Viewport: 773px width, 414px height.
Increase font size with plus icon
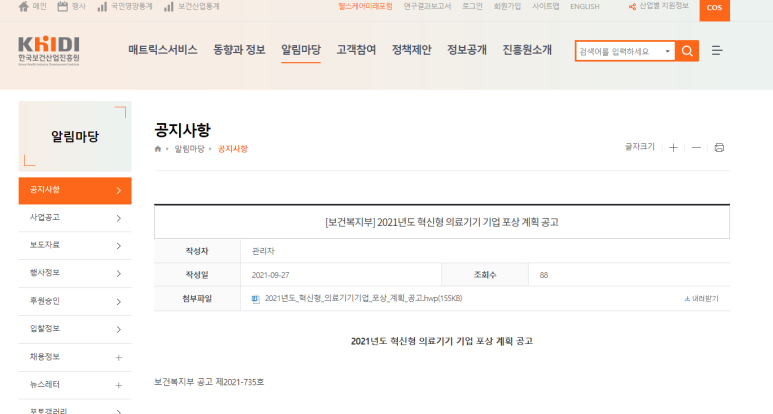673,147
